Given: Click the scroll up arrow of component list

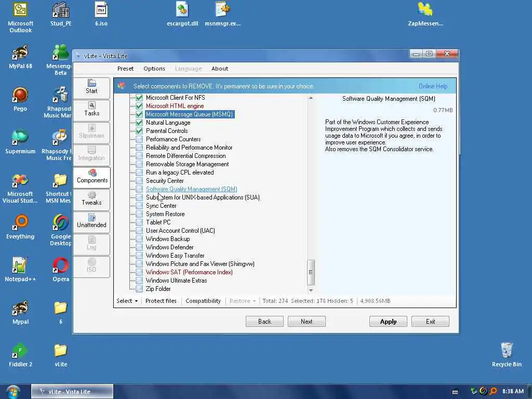Looking at the screenshot, I should click(x=311, y=98).
